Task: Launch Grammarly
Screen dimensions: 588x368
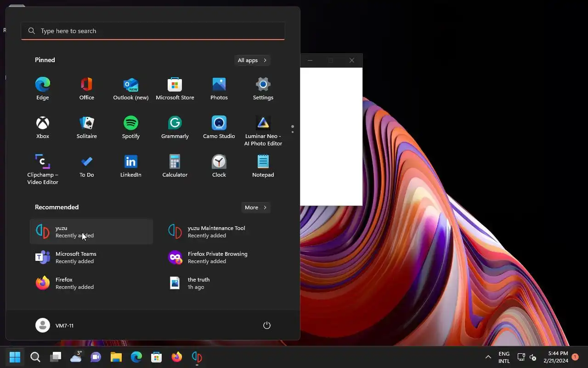Action: pyautogui.click(x=175, y=127)
